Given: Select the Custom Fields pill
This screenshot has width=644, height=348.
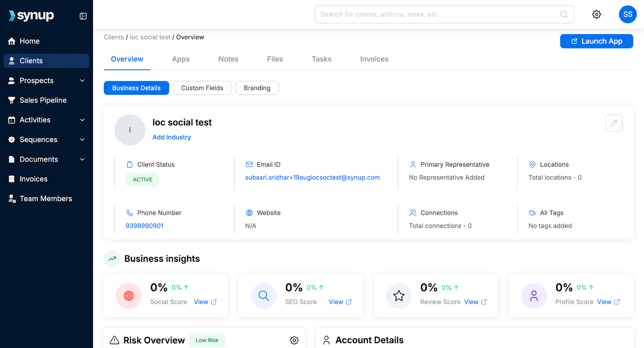Looking at the screenshot, I should [202, 88].
